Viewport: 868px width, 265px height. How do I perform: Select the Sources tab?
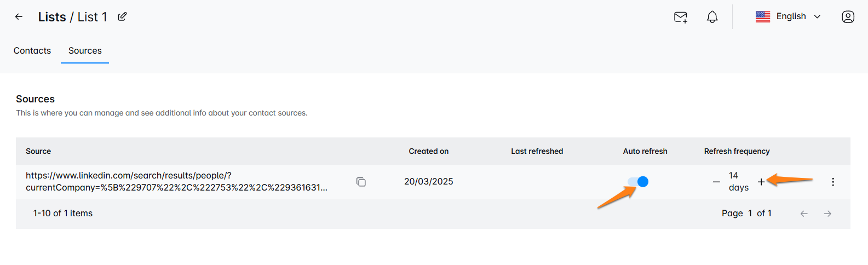[x=85, y=50]
